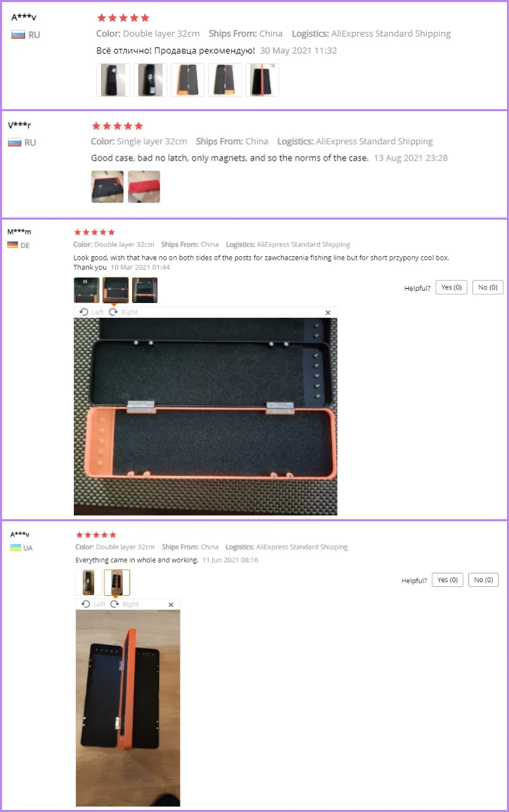The width and height of the screenshot is (509, 812).
Task: Click No (0) on DE review
Action: tap(488, 287)
